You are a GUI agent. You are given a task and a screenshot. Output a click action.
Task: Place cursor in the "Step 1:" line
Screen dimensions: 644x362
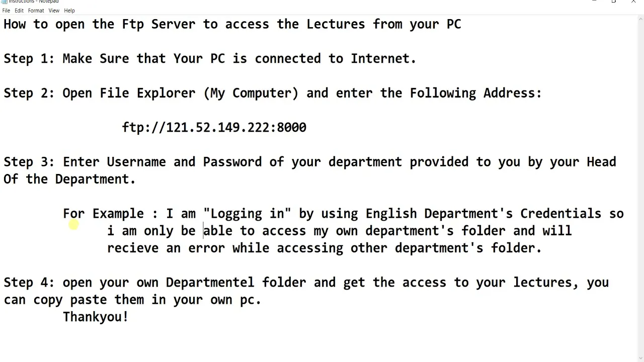[210, 58]
